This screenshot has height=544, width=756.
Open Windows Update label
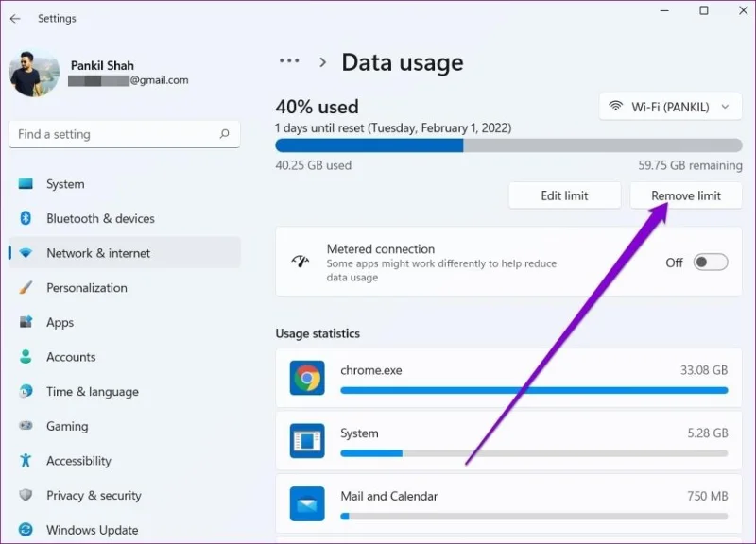tap(93, 530)
